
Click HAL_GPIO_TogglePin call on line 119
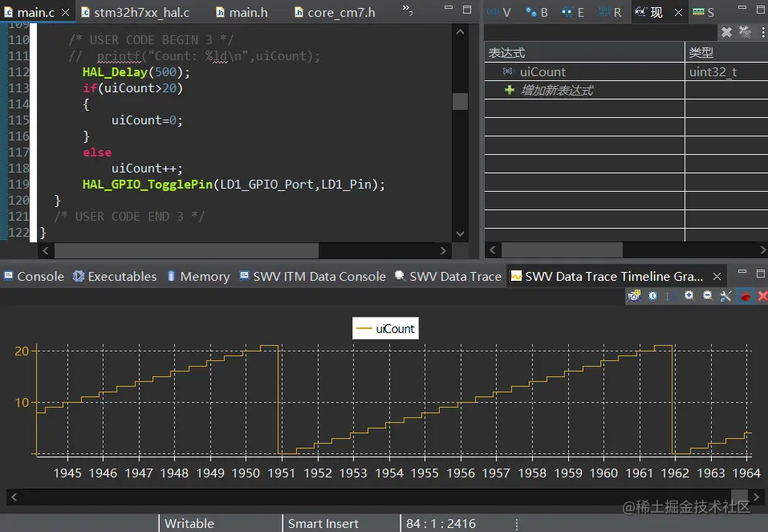pyautogui.click(x=234, y=185)
